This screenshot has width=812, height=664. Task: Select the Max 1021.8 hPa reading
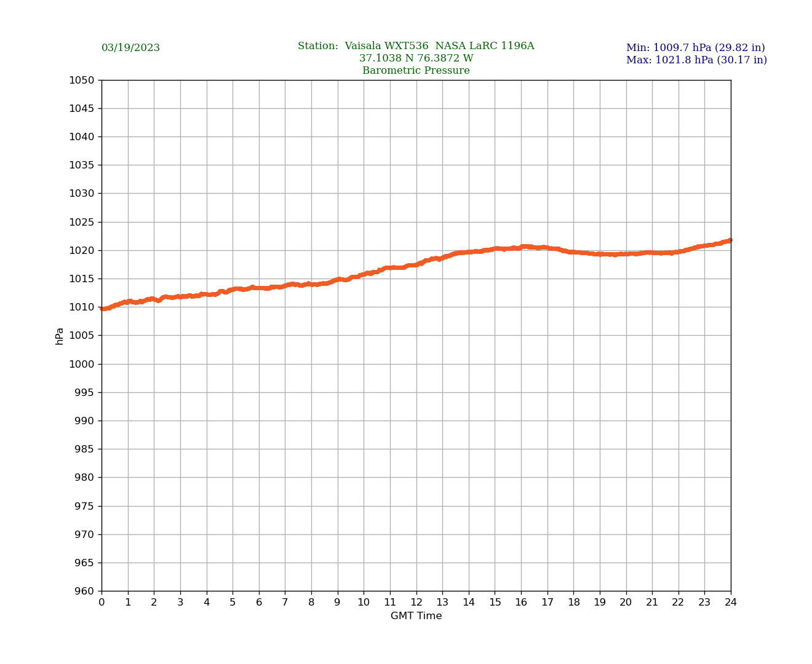pos(696,60)
